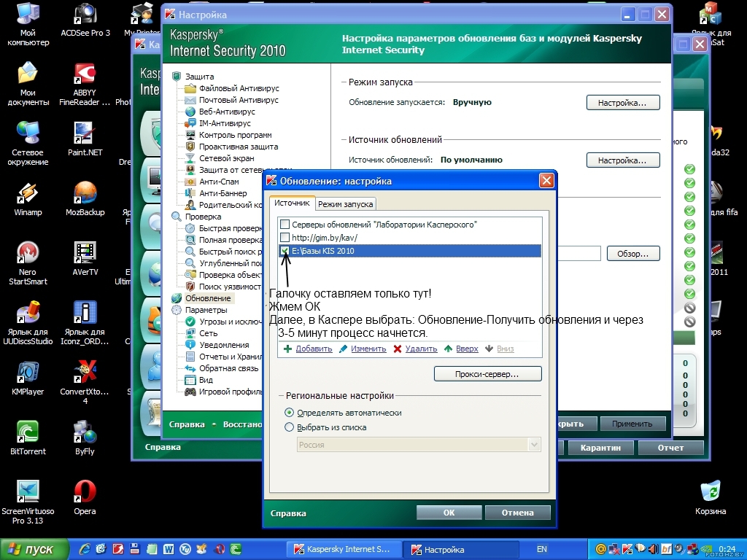The height and width of the screenshot is (560, 747).
Task: Select Проверка node in settings tree
Action: pos(203,217)
